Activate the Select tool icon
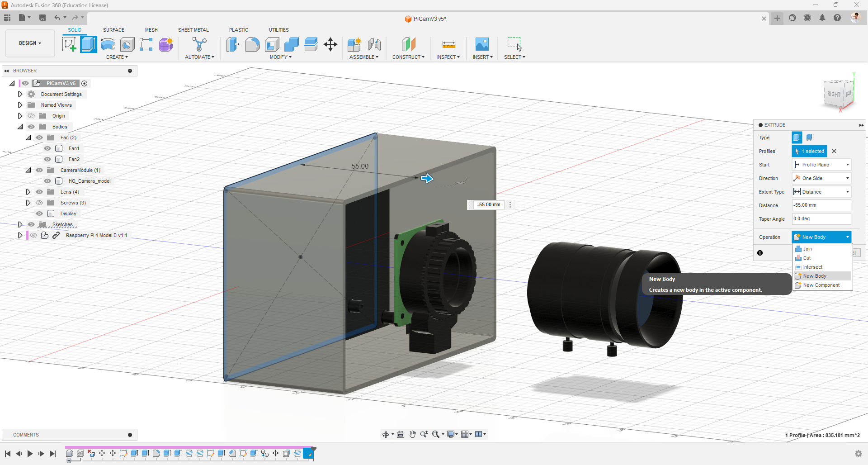The height and width of the screenshot is (465, 868). [514, 44]
